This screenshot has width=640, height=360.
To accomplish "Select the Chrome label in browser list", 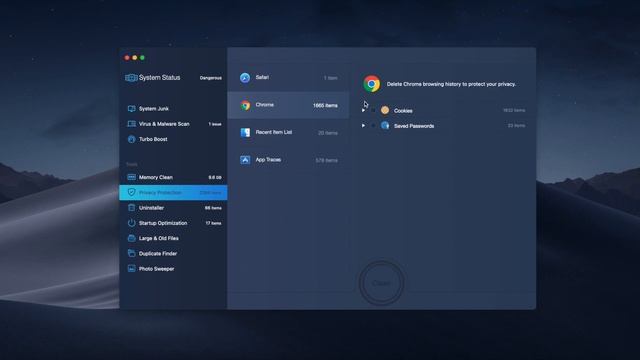I will 264,105.
